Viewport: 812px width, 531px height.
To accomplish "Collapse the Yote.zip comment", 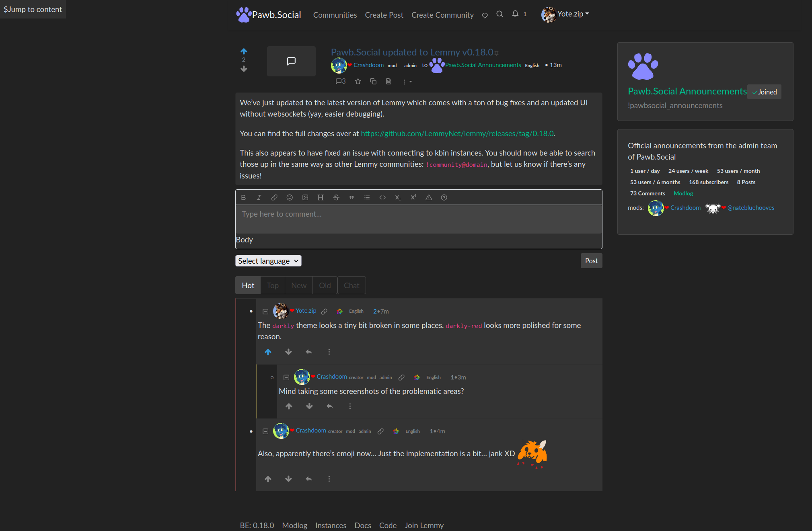I will tap(265, 312).
